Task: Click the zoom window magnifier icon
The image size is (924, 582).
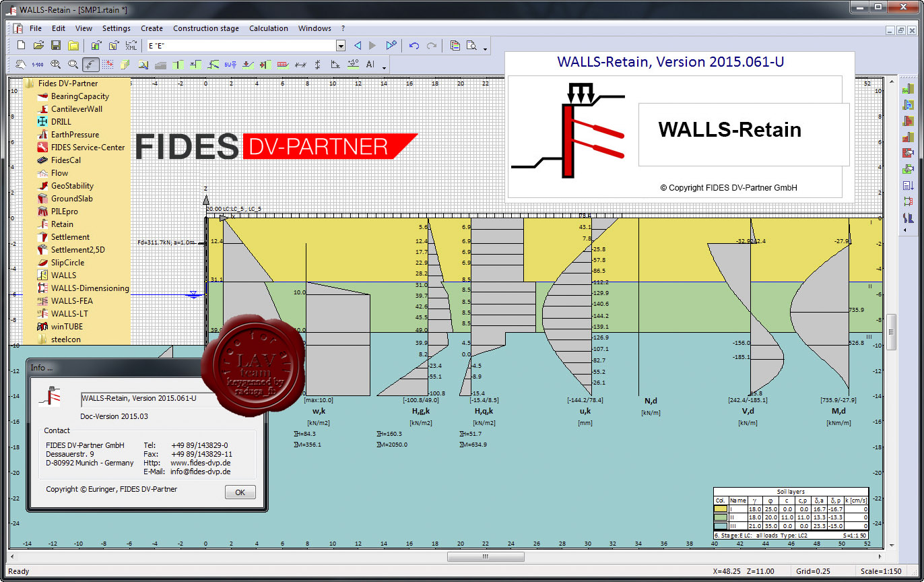Action: click(x=73, y=65)
